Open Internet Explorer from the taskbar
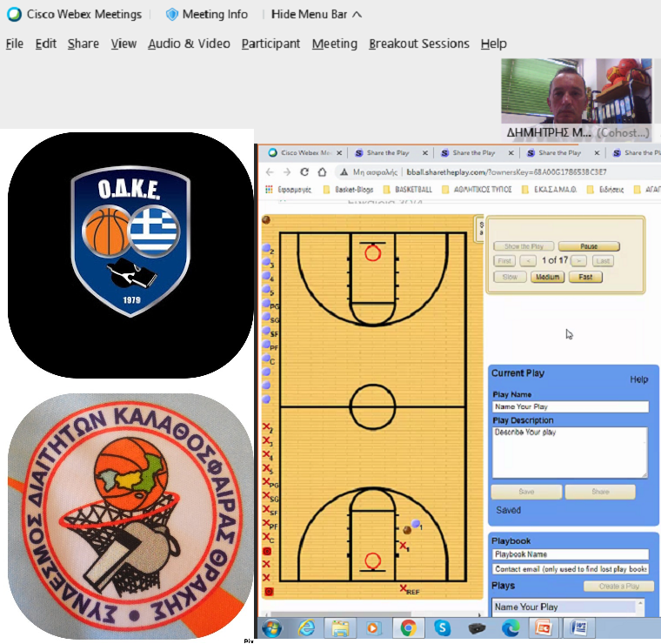The height and width of the screenshot is (644, 661). [306, 628]
